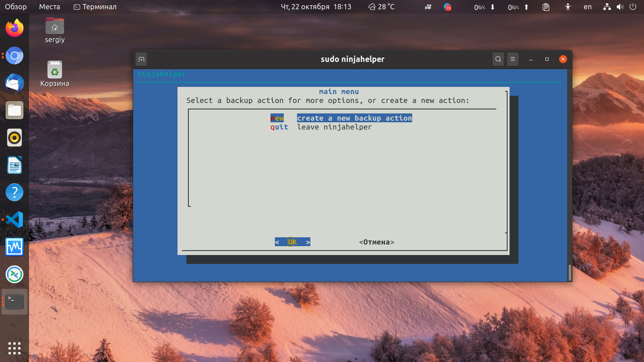Maximize the sudo ninjahelper window
This screenshot has width=644, height=362.
[x=547, y=59]
